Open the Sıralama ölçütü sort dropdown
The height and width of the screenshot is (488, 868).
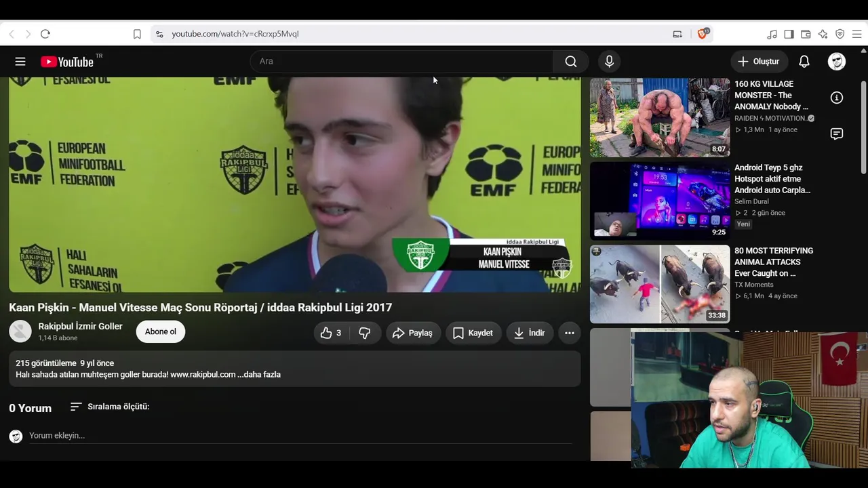(x=110, y=407)
